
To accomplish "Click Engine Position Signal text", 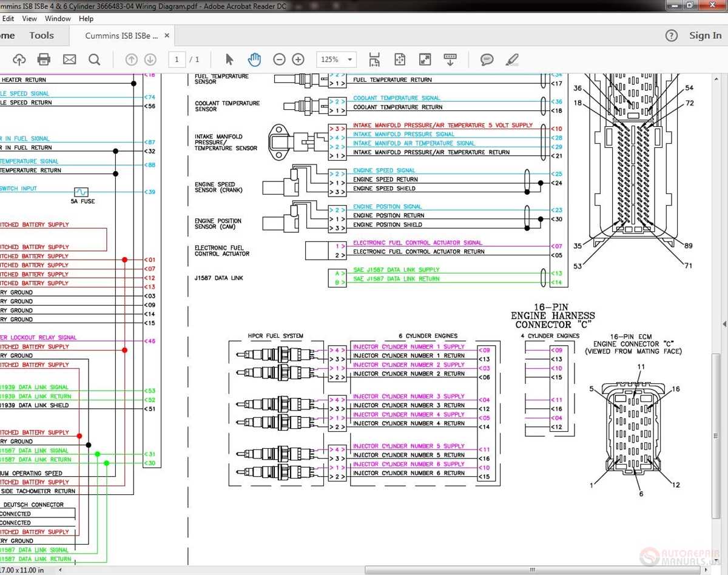I will 388,207.
